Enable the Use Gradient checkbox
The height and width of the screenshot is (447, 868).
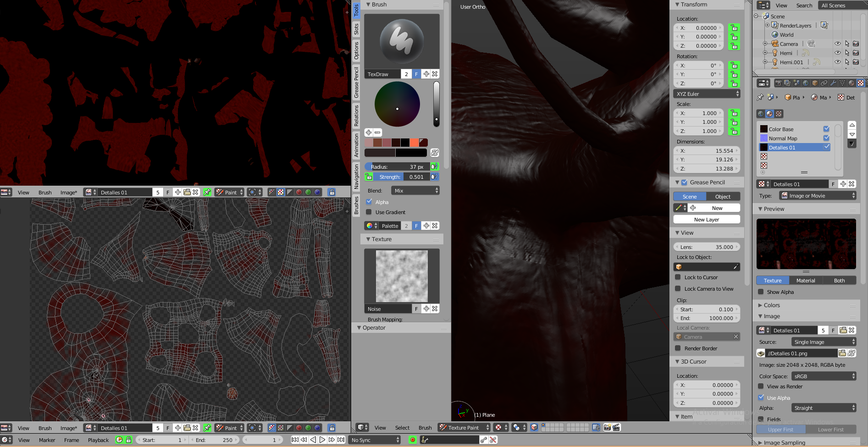click(x=369, y=212)
